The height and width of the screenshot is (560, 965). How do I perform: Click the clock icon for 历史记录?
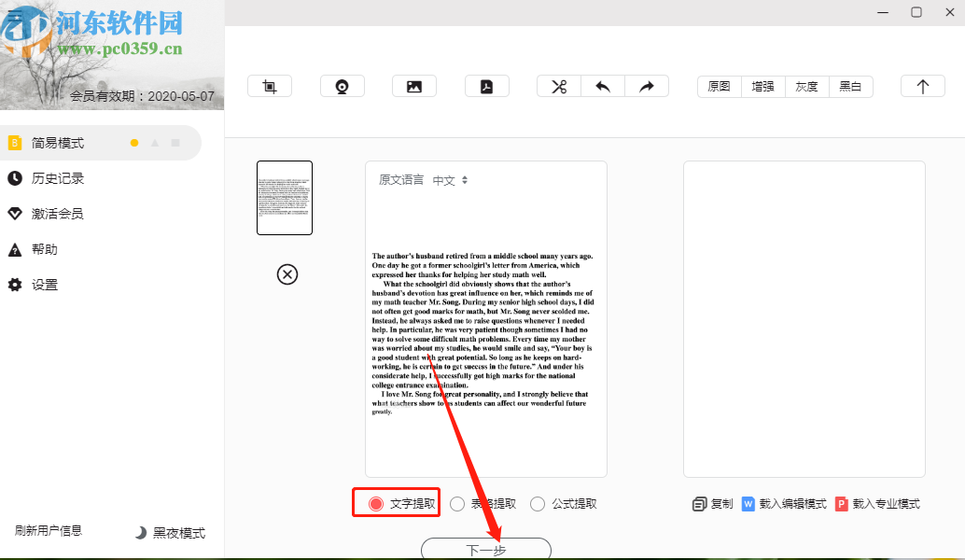coord(15,178)
